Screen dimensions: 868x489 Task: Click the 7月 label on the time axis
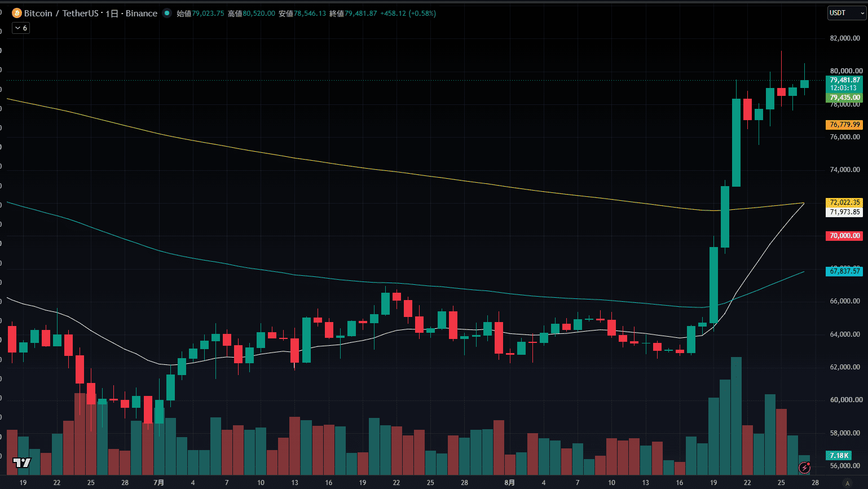coord(159,483)
